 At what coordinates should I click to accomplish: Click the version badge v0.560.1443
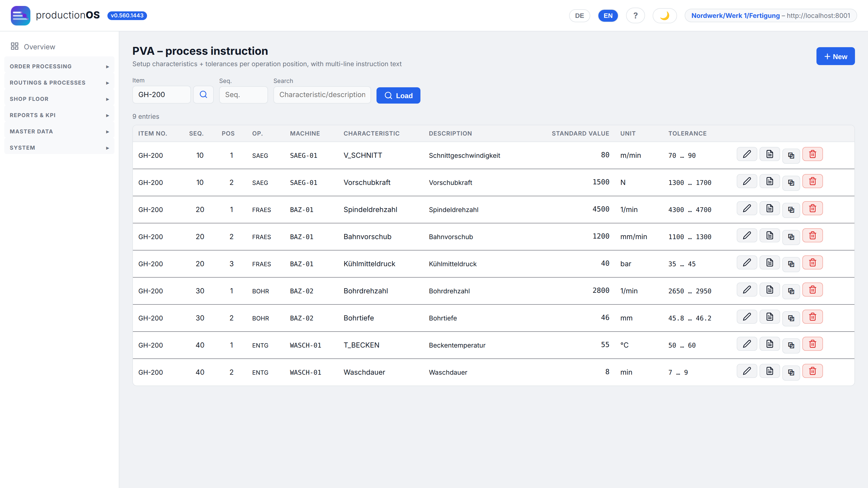tap(127, 15)
